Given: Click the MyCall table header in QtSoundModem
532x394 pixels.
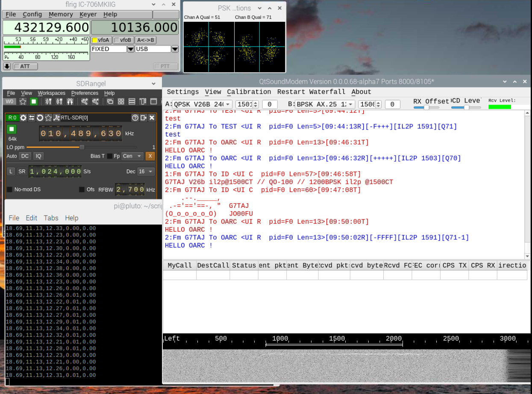Looking at the screenshot, I should [x=179, y=265].
